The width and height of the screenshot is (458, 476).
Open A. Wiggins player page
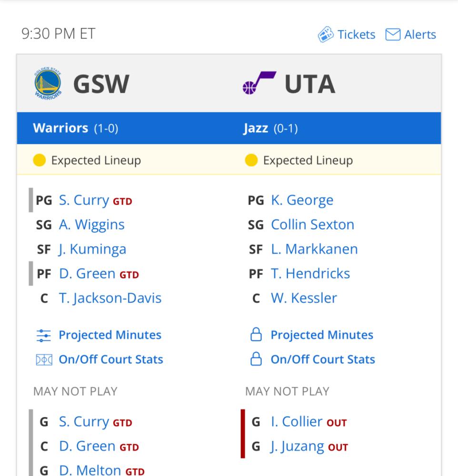[92, 225]
